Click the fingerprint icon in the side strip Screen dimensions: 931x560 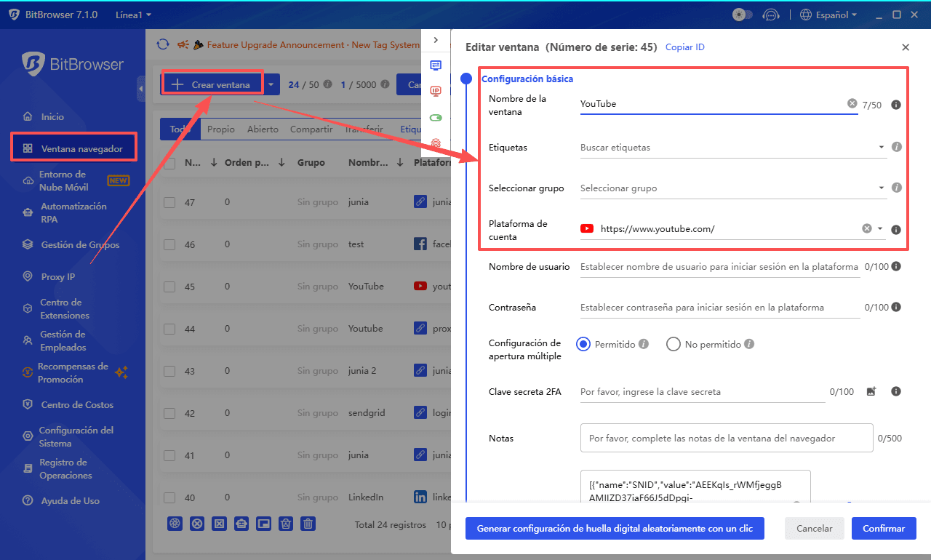point(436,144)
